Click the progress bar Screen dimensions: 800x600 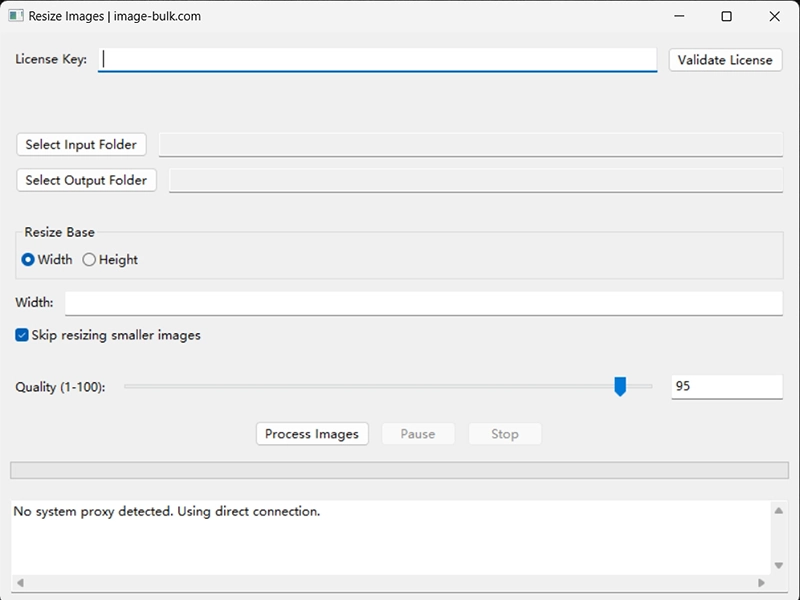pyautogui.click(x=399, y=470)
